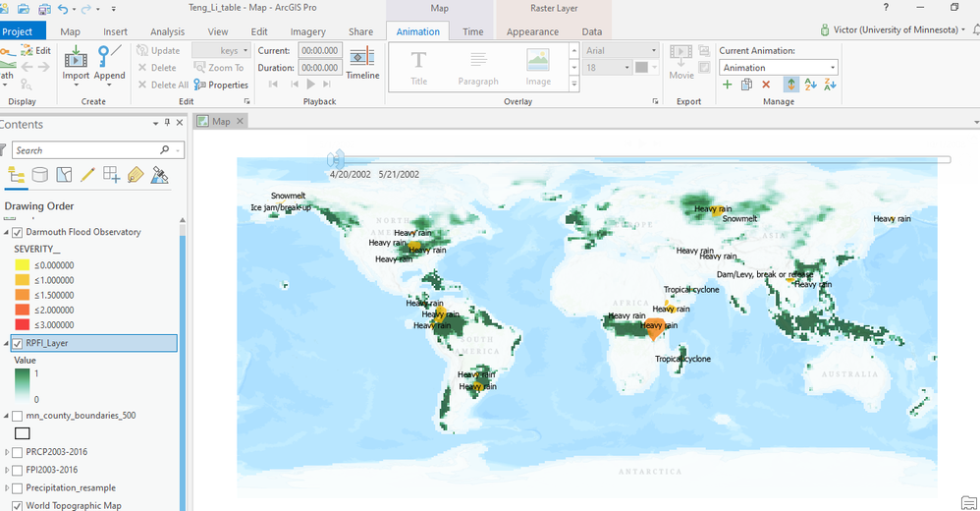Viewport: 980px width, 511px height.
Task: Enable the mn_county_boundaries_500 layer
Action: point(18,416)
